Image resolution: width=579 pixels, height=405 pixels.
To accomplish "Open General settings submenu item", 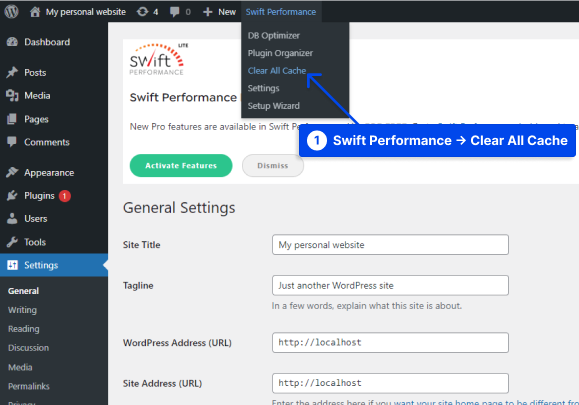I will coord(23,291).
